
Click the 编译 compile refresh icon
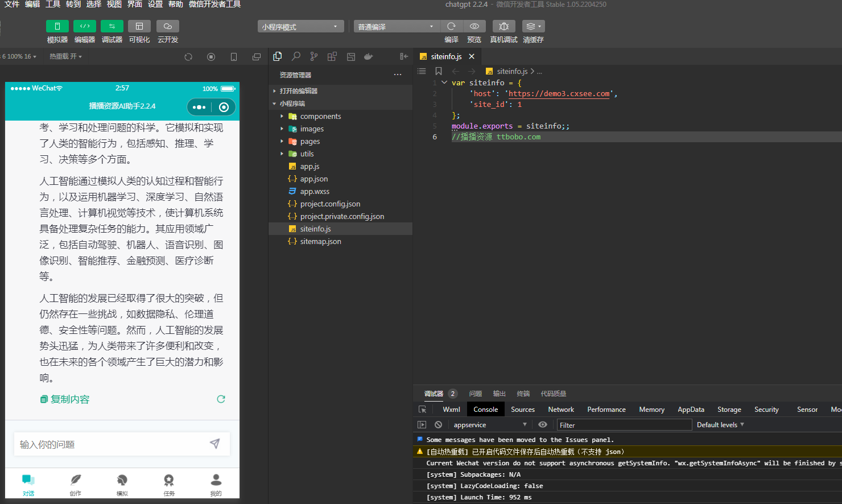[x=452, y=26]
